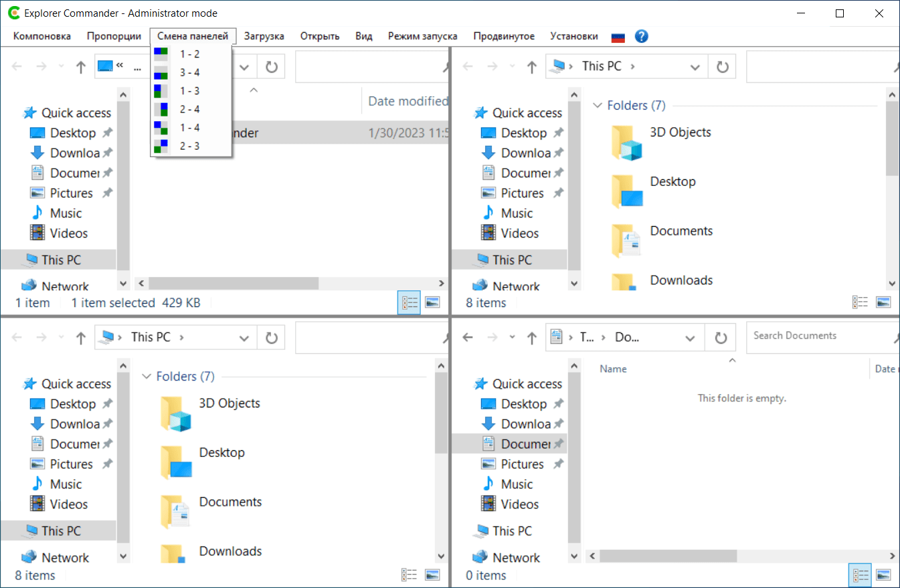Select Network in the bottom-right navigation tree
The height and width of the screenshot is (588, 900).
(x=516, y=558)
